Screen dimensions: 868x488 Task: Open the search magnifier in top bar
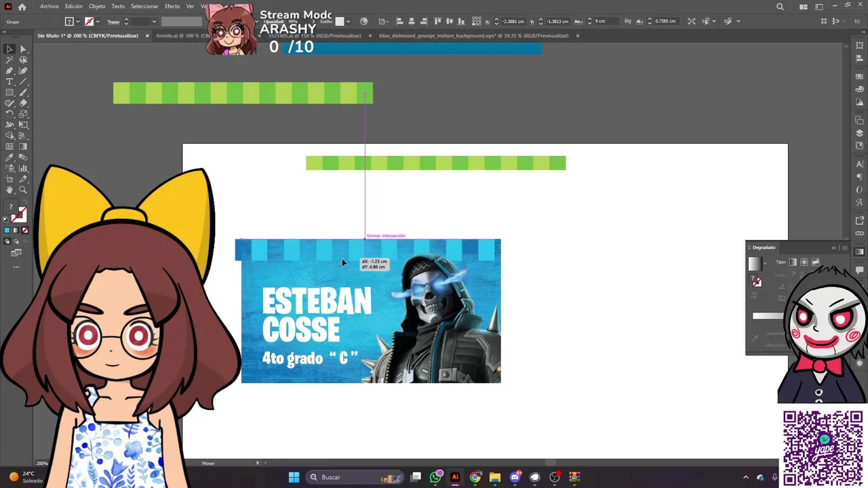coord(780,7)
